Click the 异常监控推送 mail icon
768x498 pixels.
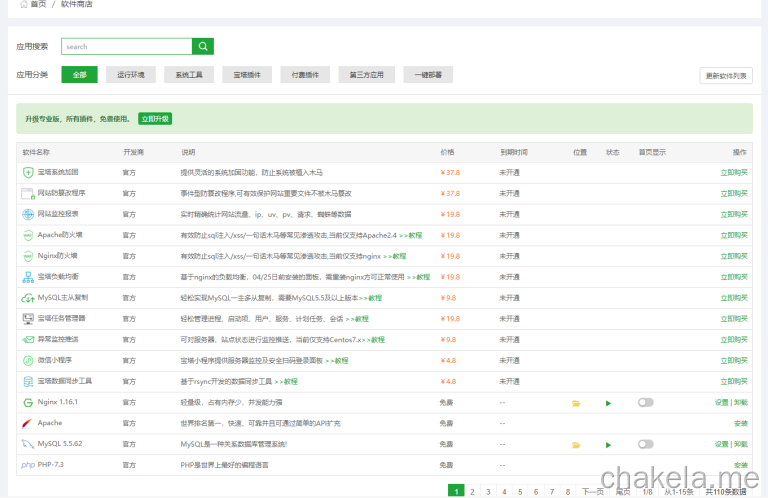pyautogui.click(x=28, y=339)
